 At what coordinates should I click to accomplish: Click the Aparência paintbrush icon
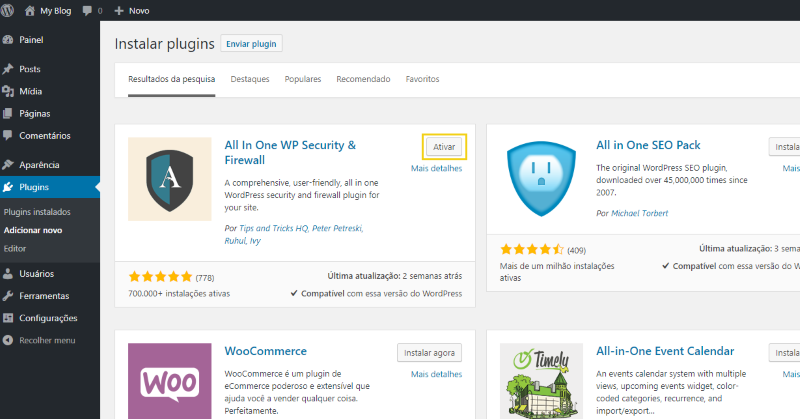(x=8, y=165)
